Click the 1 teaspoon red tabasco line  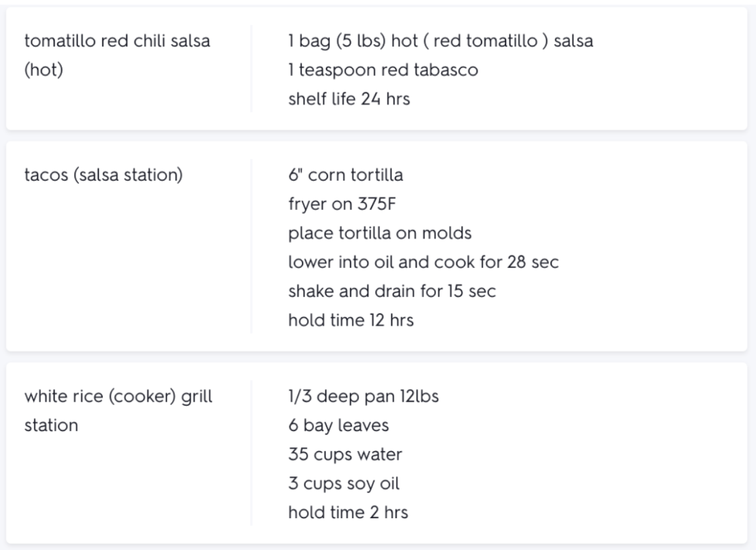383,71
